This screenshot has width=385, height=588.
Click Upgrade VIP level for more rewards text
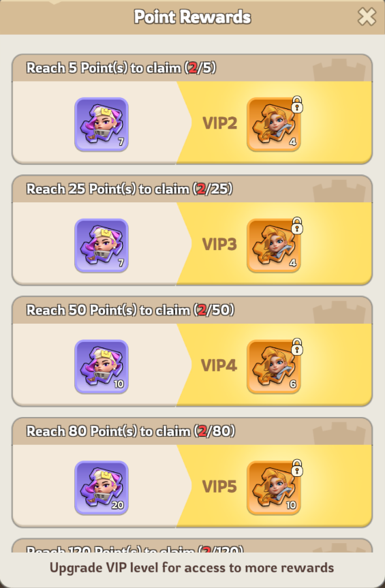click(x=192, y=568)
